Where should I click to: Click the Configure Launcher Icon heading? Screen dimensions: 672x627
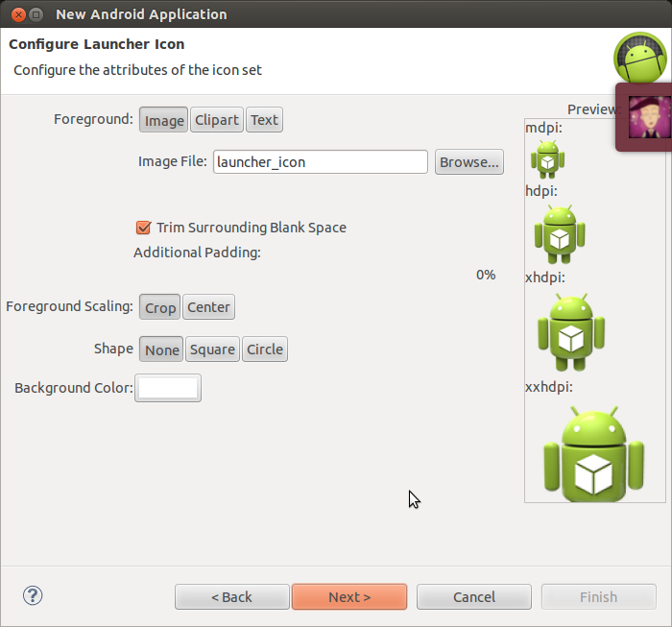97,44
